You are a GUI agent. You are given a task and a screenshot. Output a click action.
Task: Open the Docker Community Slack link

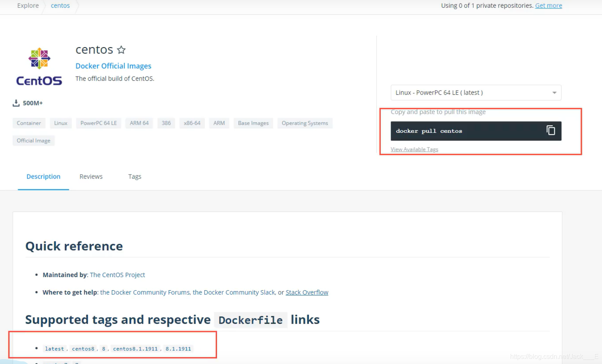pos(234,292)
